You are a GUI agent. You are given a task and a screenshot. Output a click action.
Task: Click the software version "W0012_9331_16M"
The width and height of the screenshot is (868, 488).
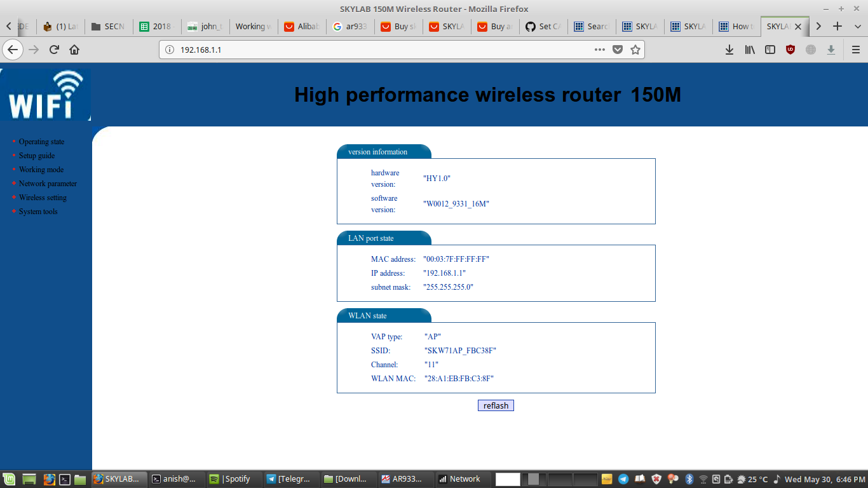[456, 204]
